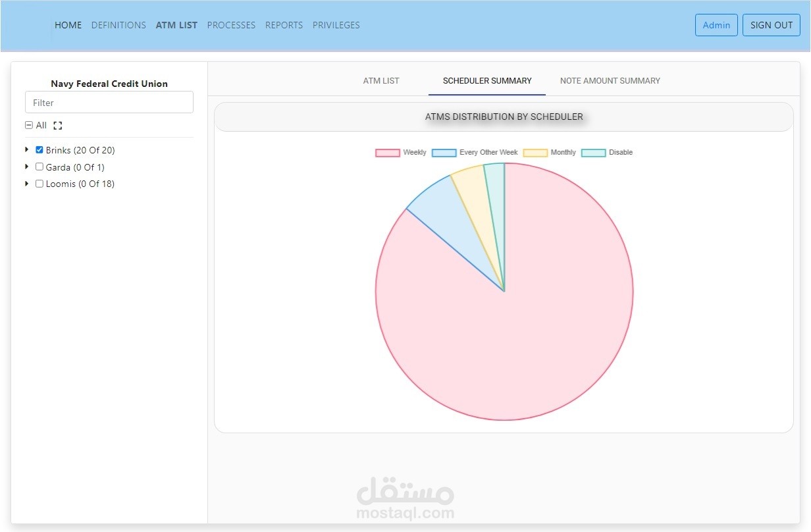
Task: Switch to the ATM LIST tab
Action: coord(381,81)
